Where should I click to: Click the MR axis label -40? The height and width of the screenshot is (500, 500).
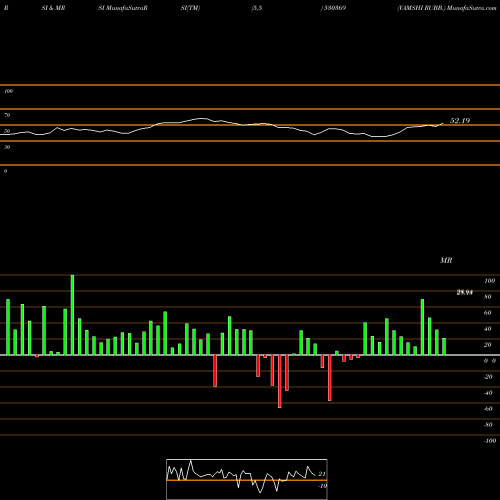[488, 393]
